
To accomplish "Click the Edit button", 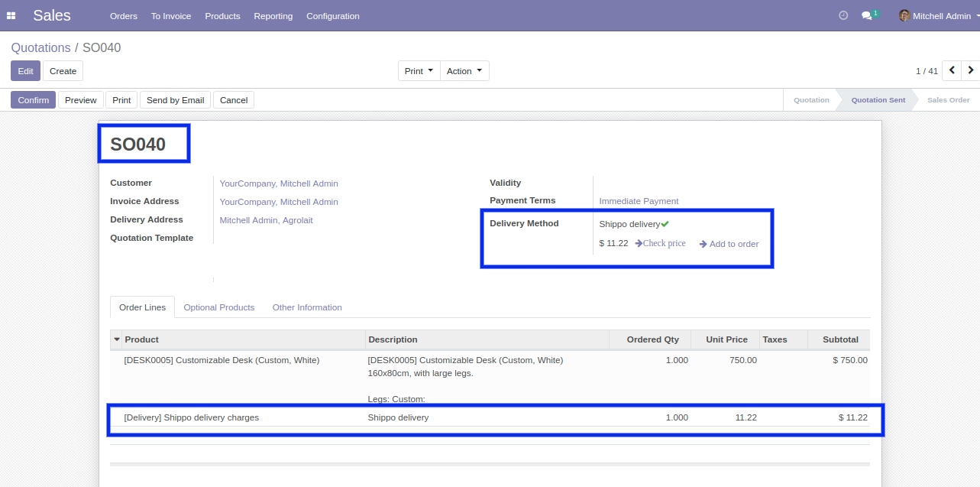I will [25, 71].
